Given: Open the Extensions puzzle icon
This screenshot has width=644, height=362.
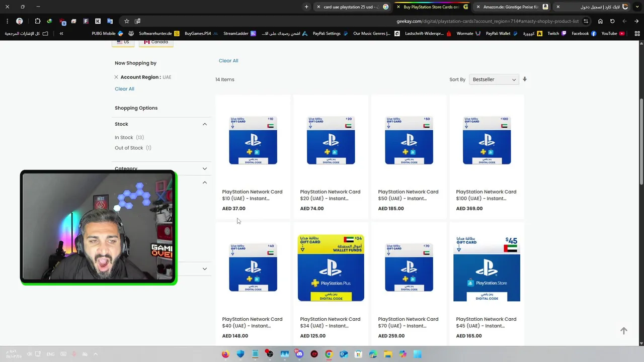Looking at the screenshot, I should 38,21.
